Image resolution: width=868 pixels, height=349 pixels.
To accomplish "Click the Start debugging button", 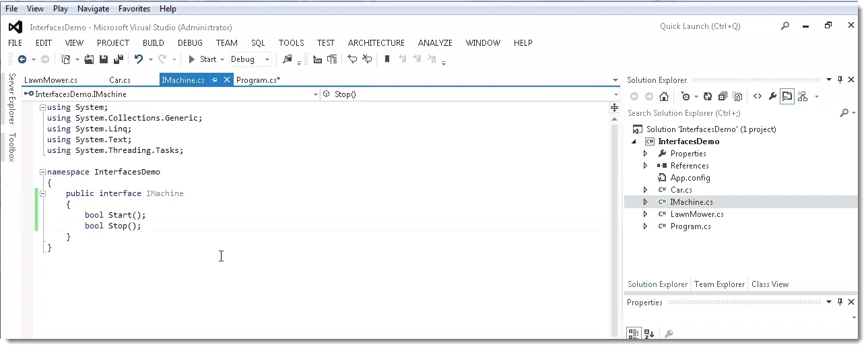I will [x=202, y=59].
